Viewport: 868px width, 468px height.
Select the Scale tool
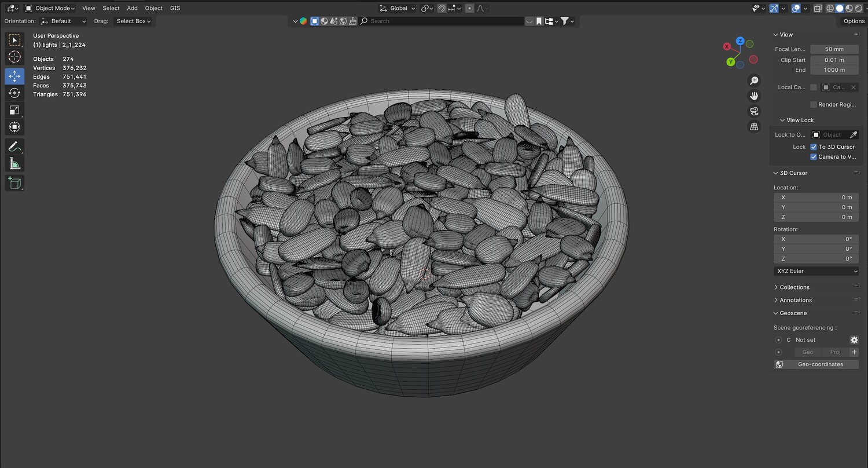click(14, 110)
